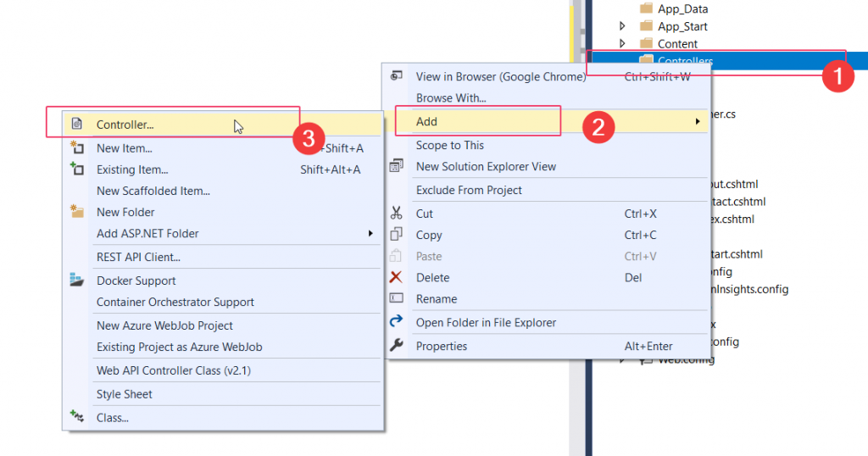Click the New Folder icon
The image size is (868, 456).
coord(77,212)
